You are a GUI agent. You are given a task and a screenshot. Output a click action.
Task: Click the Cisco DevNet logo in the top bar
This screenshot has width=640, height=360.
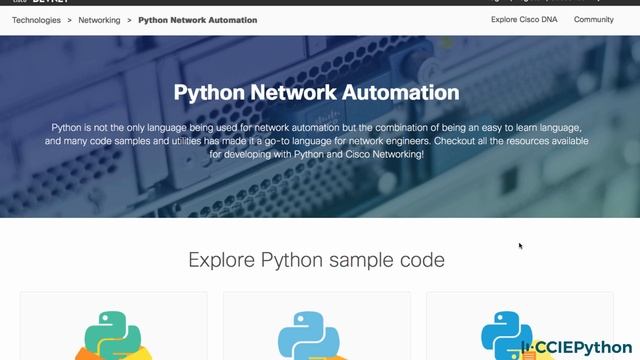41,1
